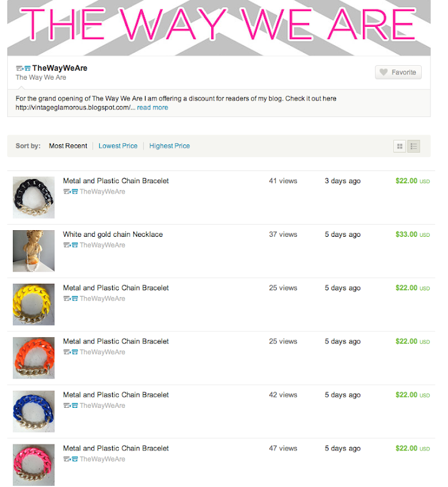Click shop icon under White and gold Necklace
The height and width of the screenshot is (487, 448).
point(71,245)
